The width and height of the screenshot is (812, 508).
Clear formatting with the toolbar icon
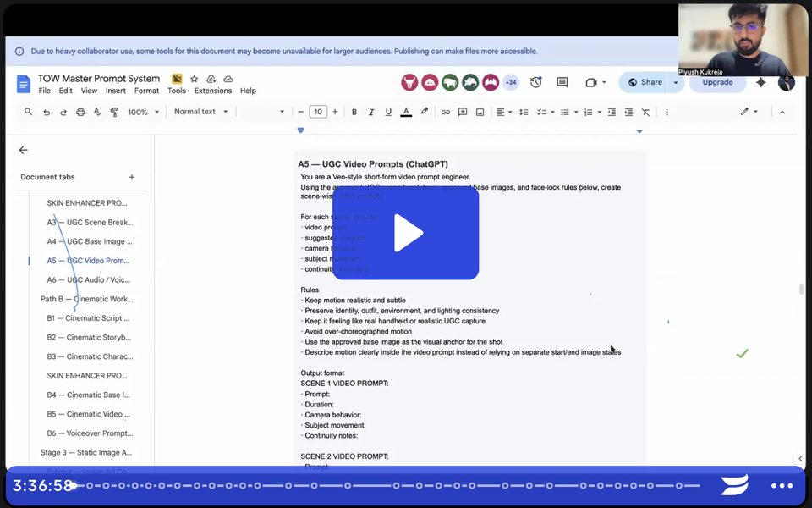(645, 112)
